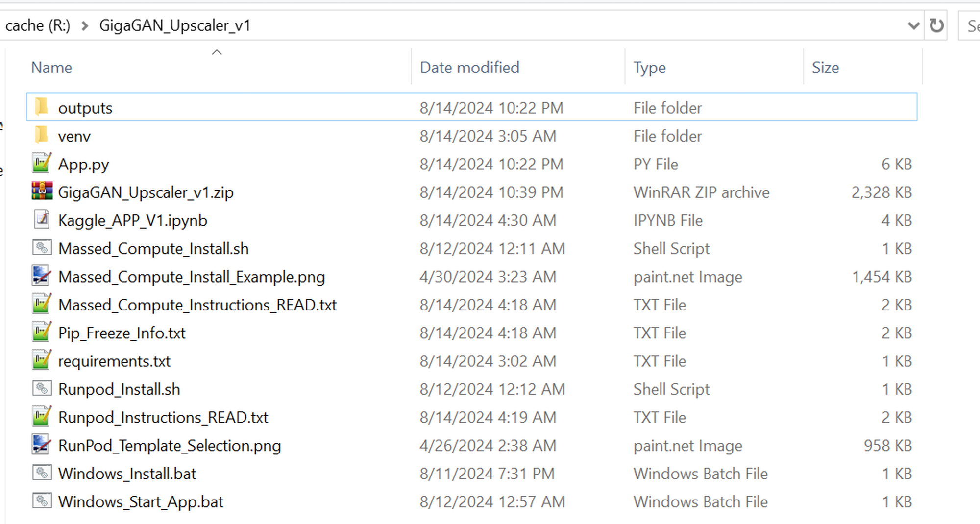Expand the chevron after cache (R:) breadcrumb

pos(85,25)
